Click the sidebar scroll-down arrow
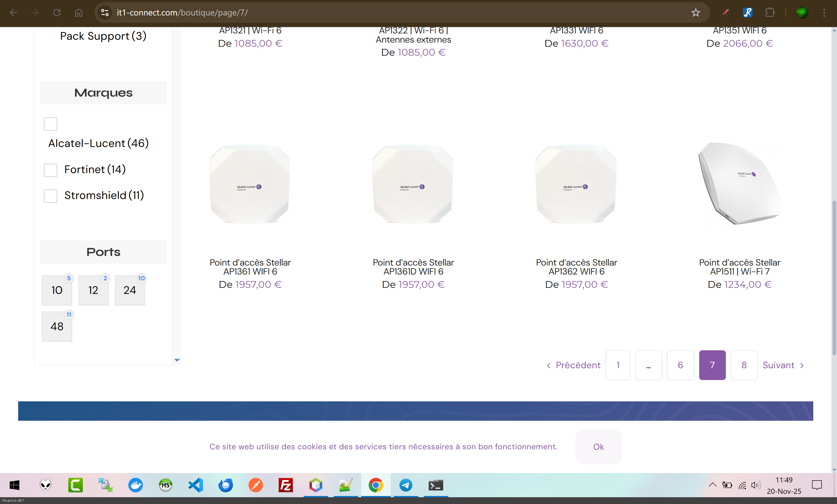This screenshot has width=837, height=504. click(x=177, y=360)
